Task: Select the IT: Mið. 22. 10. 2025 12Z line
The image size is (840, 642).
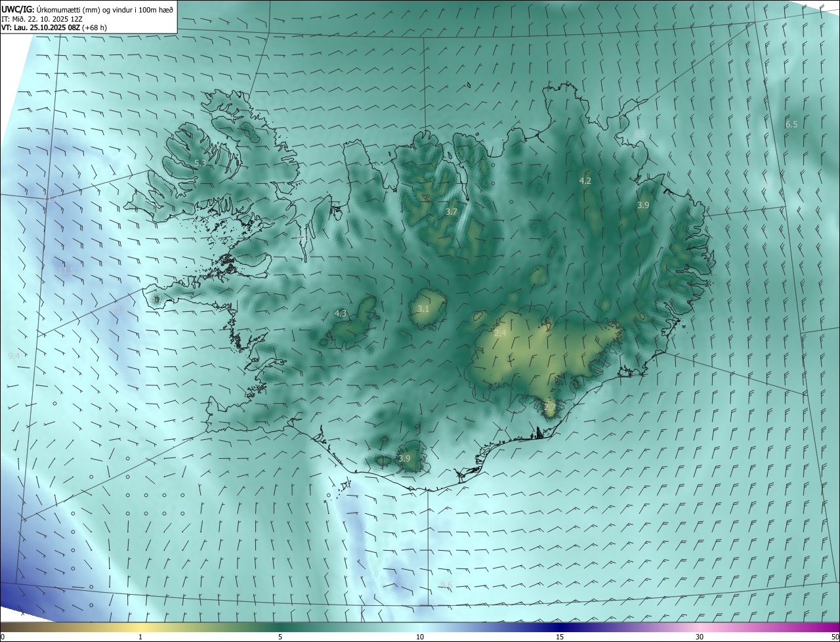Action: pyautogui.click(x=41, y=19)
